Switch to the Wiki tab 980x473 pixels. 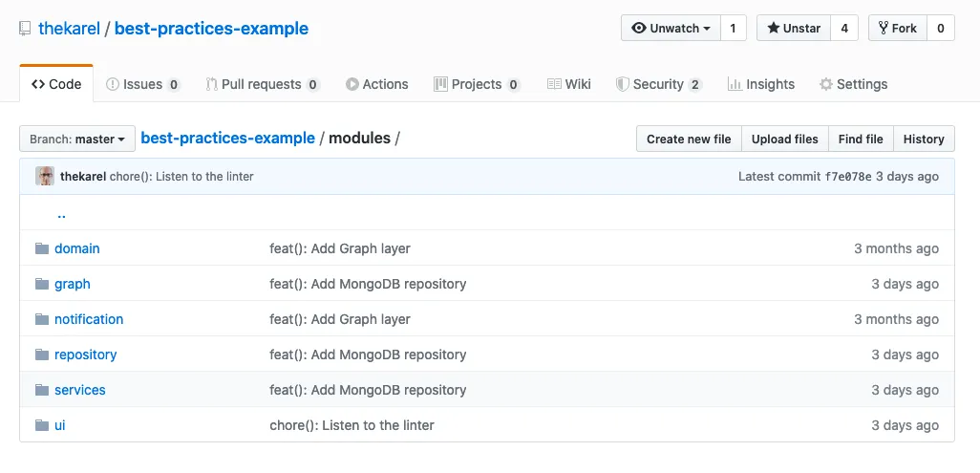coord(568,84)
